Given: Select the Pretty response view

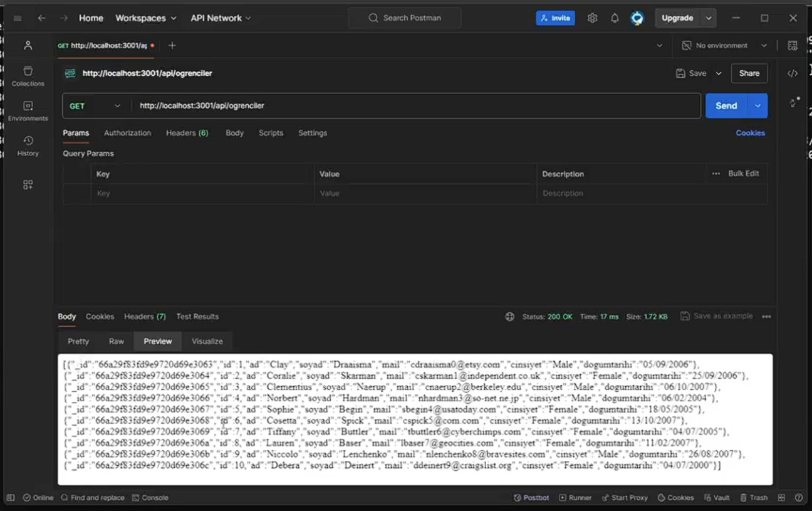Looking at the screenshot, I should (78, 341).
